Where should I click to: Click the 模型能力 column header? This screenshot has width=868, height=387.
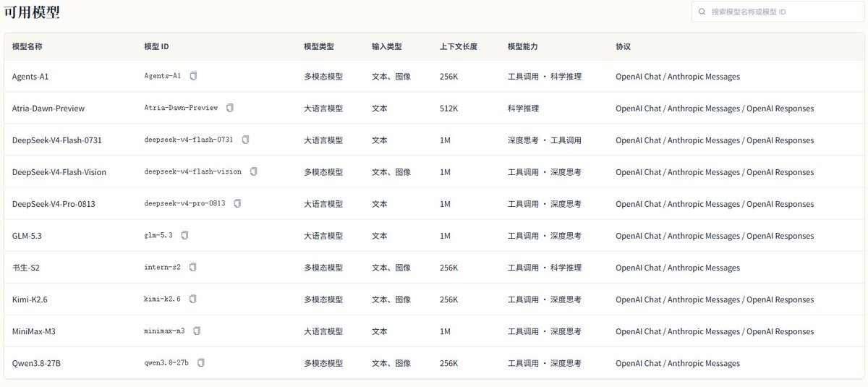point(523,46)
